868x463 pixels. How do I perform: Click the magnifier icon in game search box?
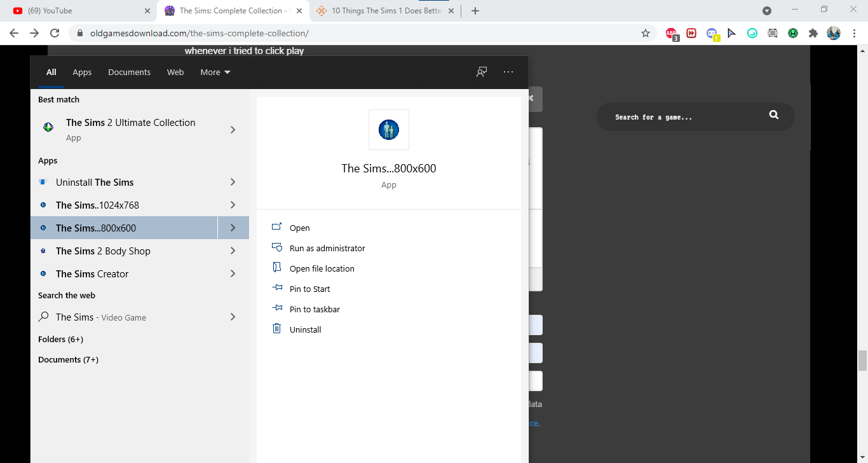point(773,115)
